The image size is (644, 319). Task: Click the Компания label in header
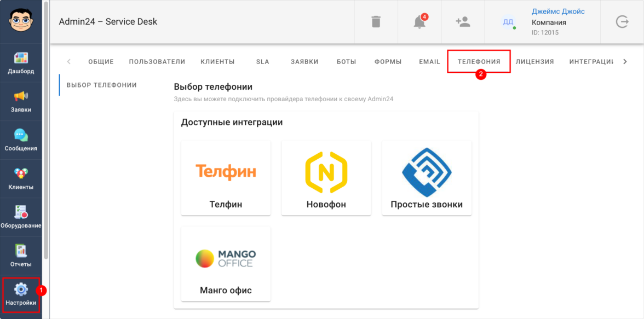pyautogui.click(x=549, y=22)
